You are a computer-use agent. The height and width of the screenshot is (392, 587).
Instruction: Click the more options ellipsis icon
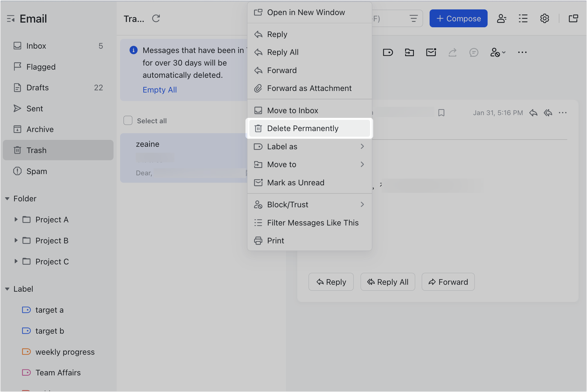(x=522, y=52)
